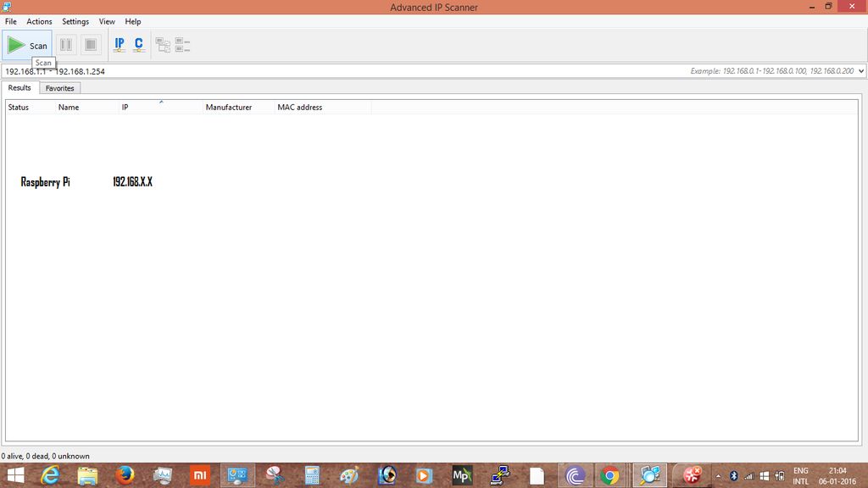868x488 pixels.
Task: Click the Expand all tree icon
Action: (x=163, y=45)
